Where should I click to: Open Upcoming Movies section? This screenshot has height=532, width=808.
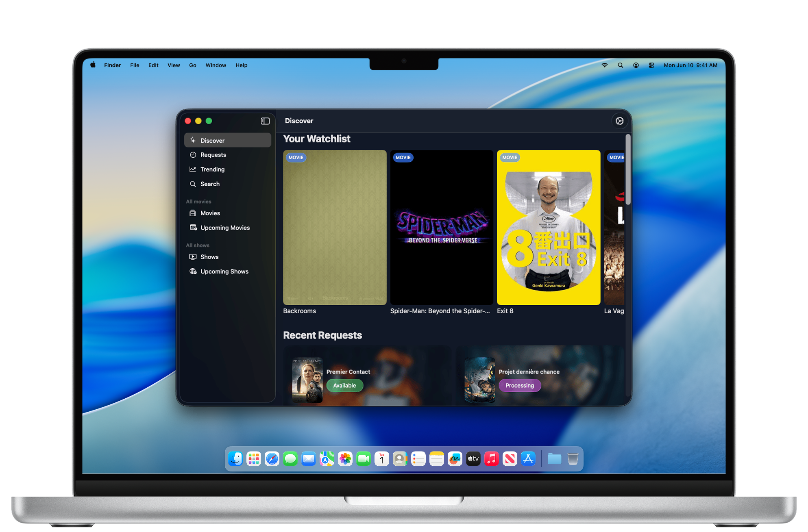tap(225, 228)
